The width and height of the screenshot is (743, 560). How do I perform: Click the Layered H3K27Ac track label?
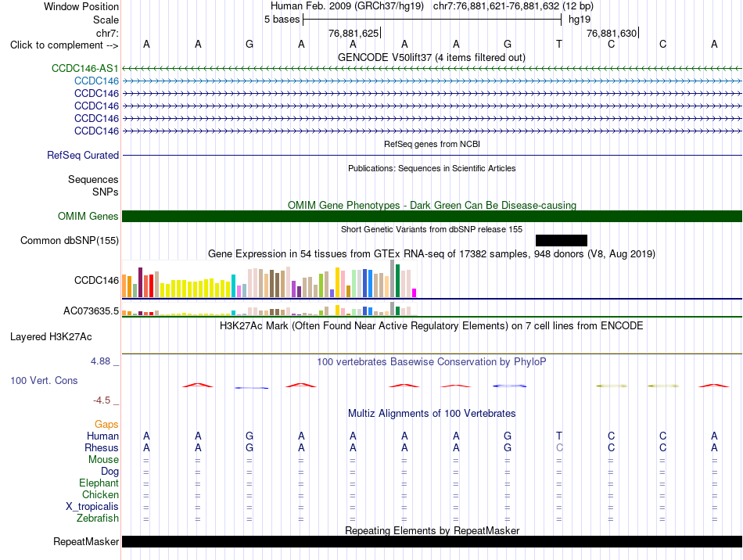51,337
